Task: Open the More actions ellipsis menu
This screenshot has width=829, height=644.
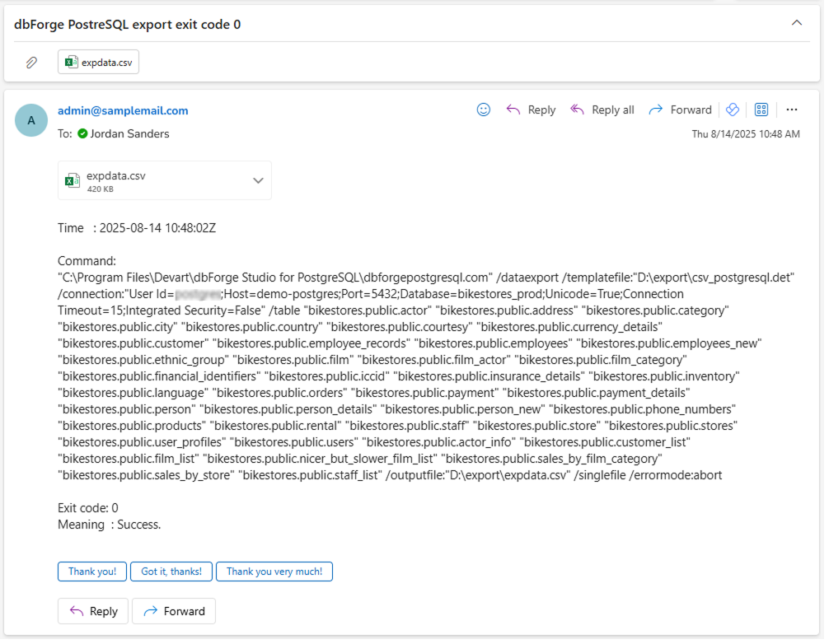Action: [792, 110]
